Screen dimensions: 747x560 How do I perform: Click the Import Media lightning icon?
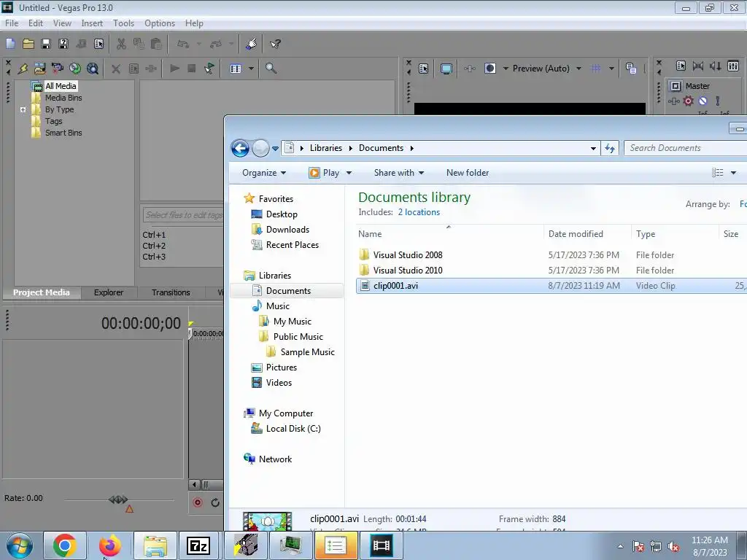[x=23, y=69]
